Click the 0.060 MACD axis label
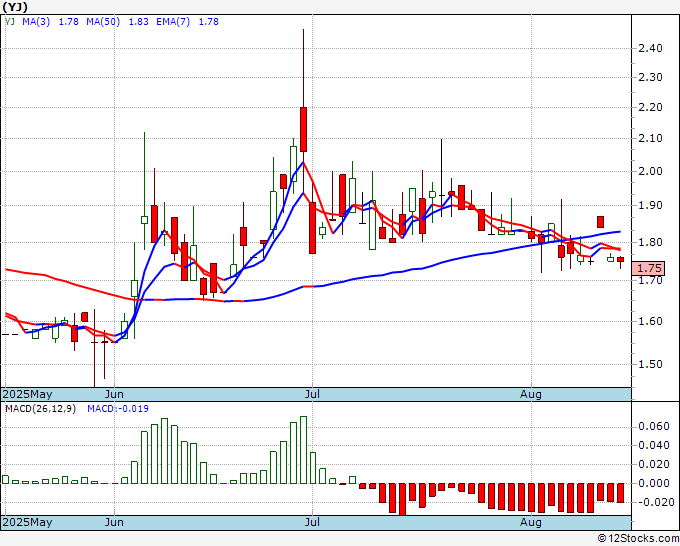This screenshot has width=680, height=546. click(x=654, y=426)
